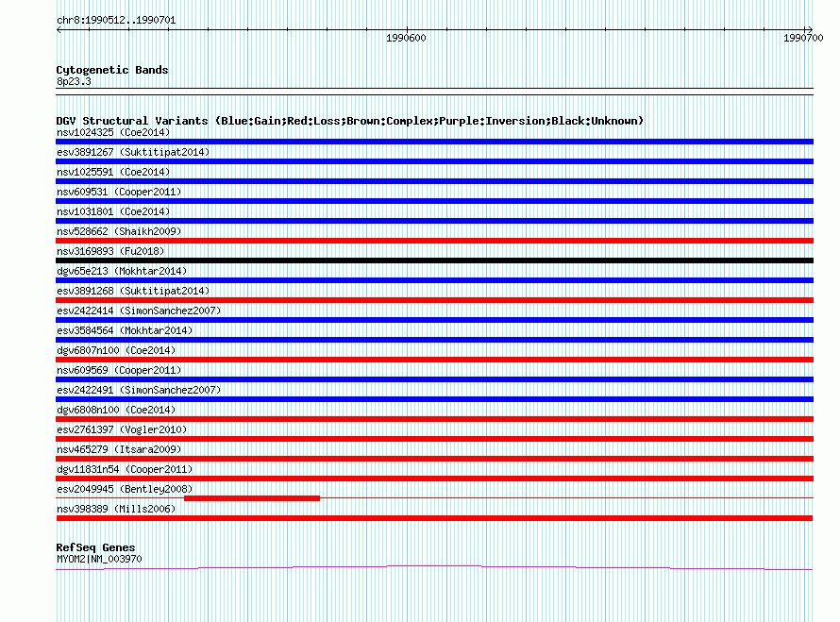Click the dgv6808n100 (Coe2014) label
This screenshot has width=840, height=622.
click(x=116, y=410)
